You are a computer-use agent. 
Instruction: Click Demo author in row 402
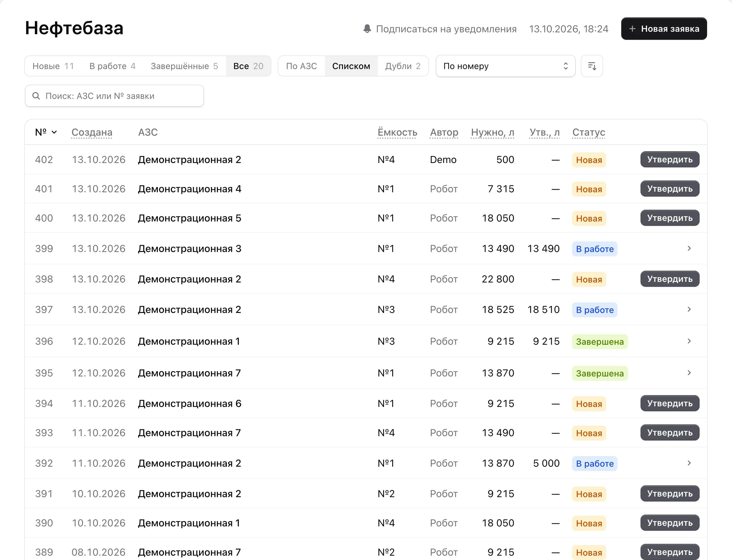tap(443, 160)
